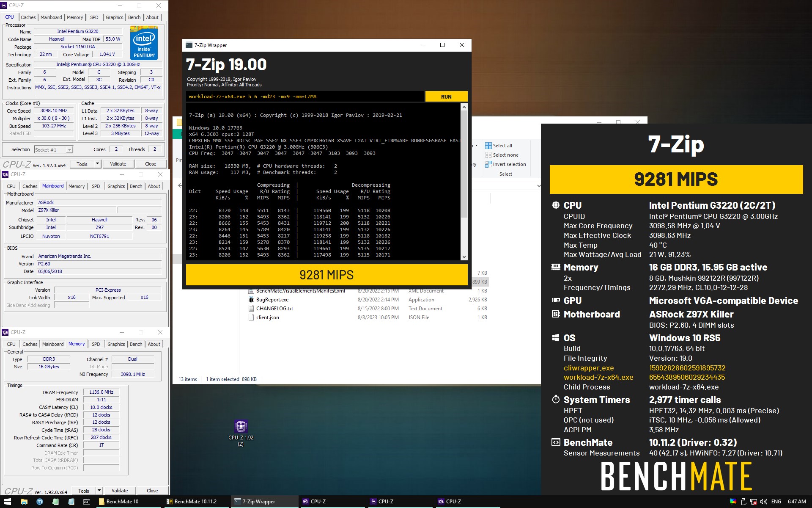Image resolution: width=812 pixels, height=508 pixels.
Task: Click the blue round 'm' taskbar icon
Action: (x=40, y=502)
